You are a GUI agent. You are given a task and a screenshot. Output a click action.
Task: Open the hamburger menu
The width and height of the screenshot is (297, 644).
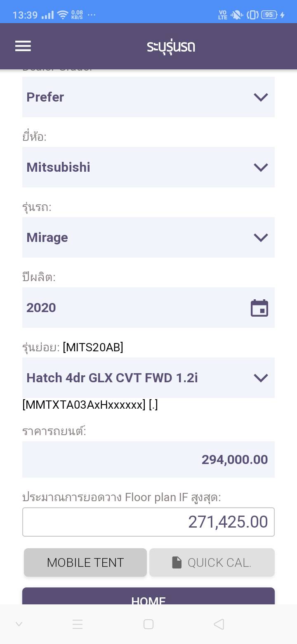pyautogui.click(x=23, y=46)
